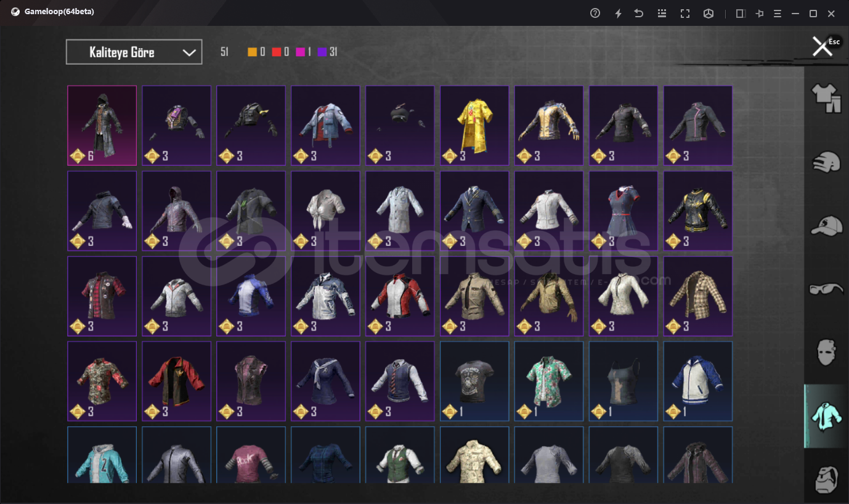Toggle fullscreen with the corner brackets icon
Viewport: 849px width, 504px height.
(x=685, y=13)
